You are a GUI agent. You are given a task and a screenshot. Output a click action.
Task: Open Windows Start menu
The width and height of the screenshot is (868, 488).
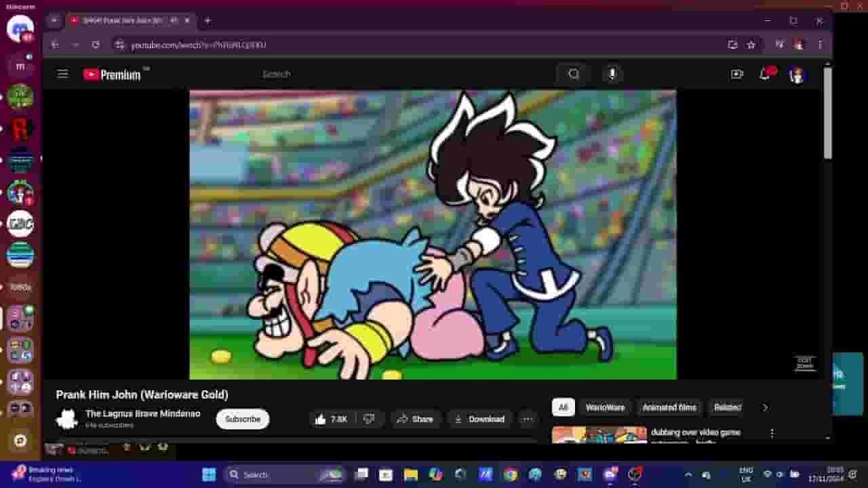click(209, 474)
